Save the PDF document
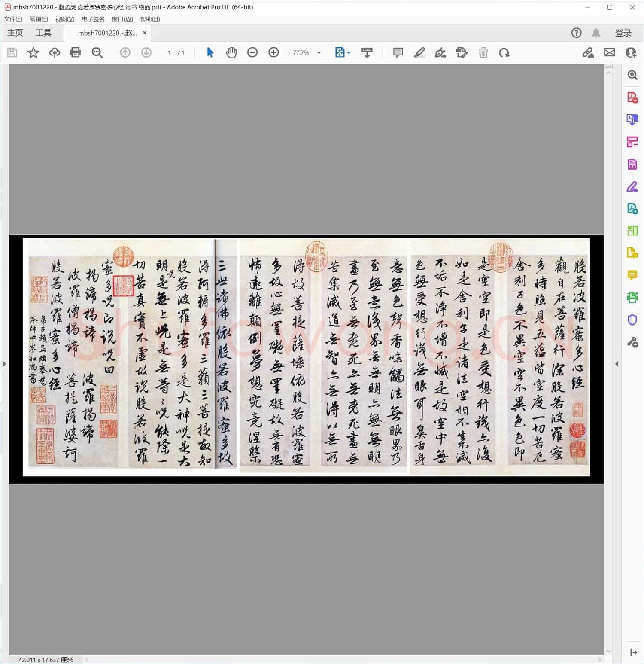The width and height of the screenshot is (644, 664). (x=12, y=52)
